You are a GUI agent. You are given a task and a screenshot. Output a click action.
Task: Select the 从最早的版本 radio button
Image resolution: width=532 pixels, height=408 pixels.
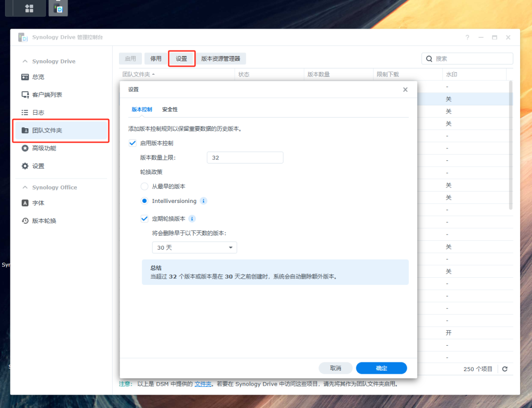pos(144,186)
